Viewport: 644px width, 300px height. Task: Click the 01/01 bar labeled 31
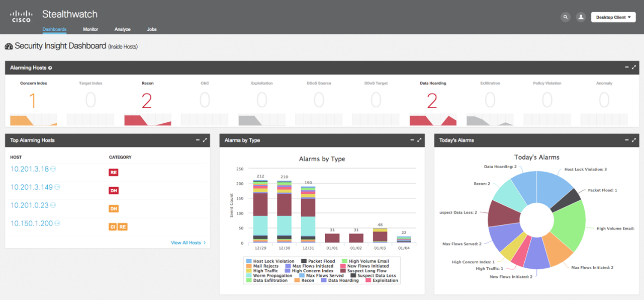point(332,238)
